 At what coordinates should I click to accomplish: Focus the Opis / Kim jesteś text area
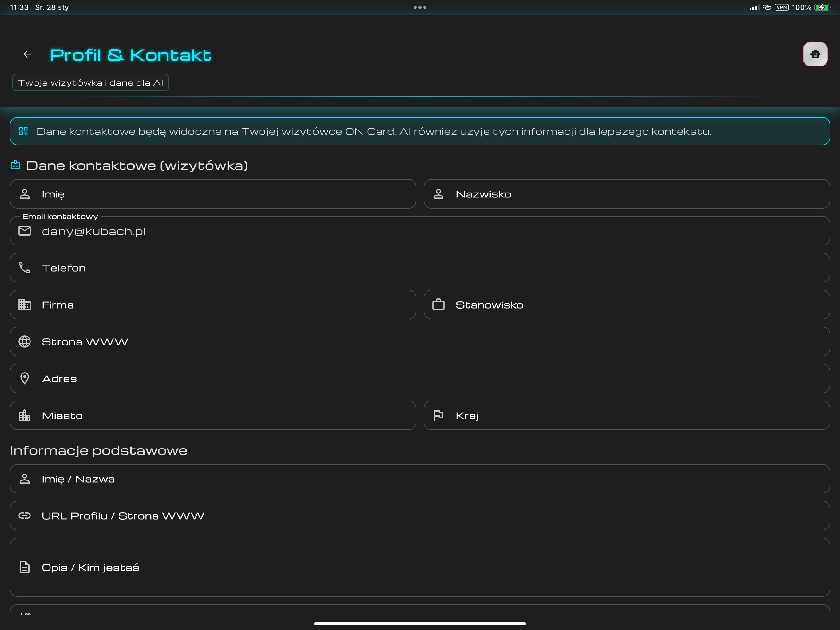click(420, 567)
